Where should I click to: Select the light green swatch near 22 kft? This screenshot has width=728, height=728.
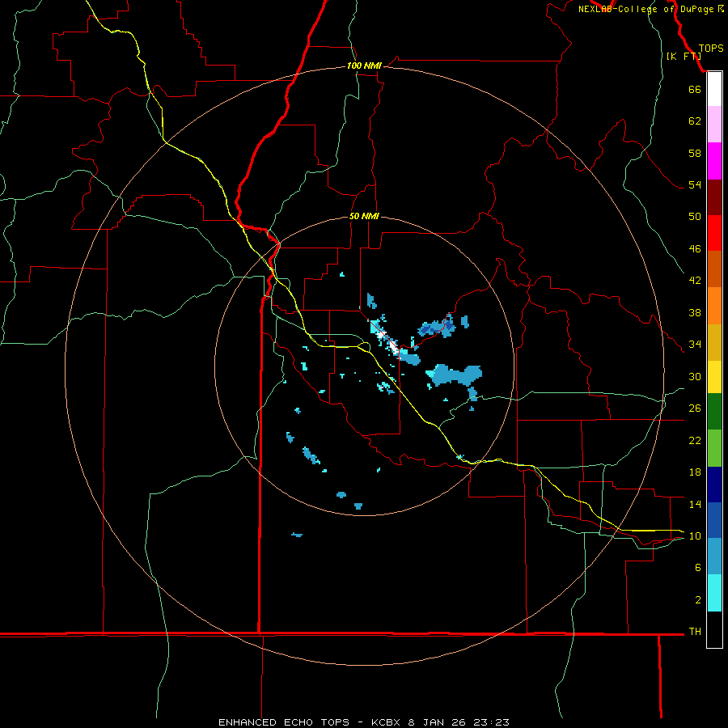(x=714, y=448)
